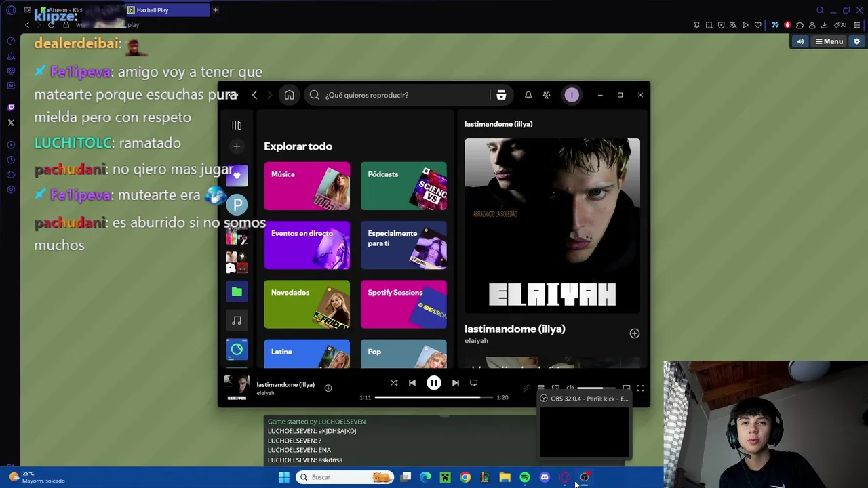
Task: Open weather widget 25°C Mayorm. soleado
Action: coord(38,477)
